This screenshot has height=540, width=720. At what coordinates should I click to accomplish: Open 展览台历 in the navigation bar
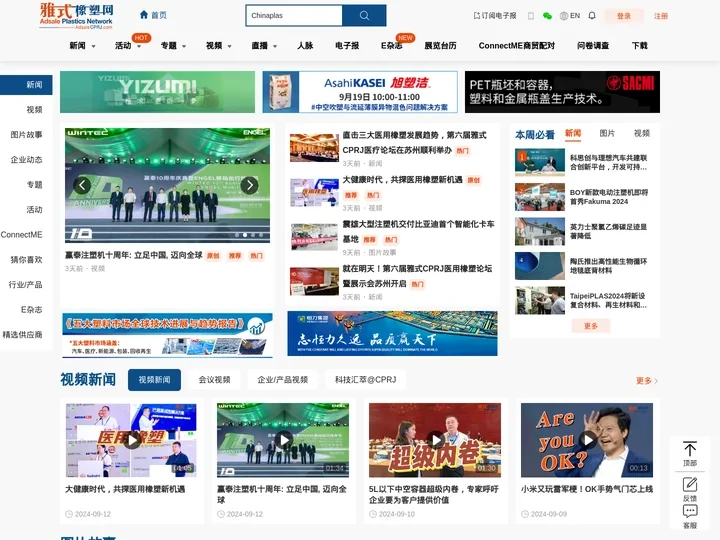tap(440, 45)
